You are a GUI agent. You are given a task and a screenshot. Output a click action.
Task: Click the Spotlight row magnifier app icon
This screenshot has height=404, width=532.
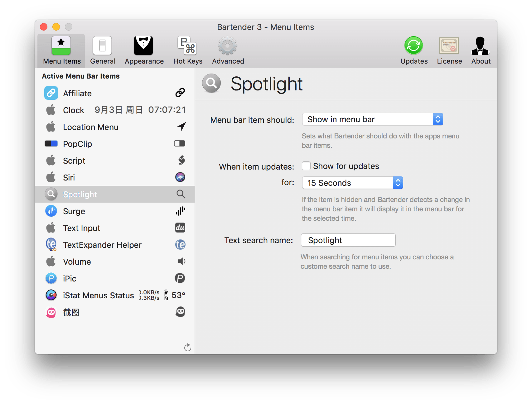coord(51,194)
